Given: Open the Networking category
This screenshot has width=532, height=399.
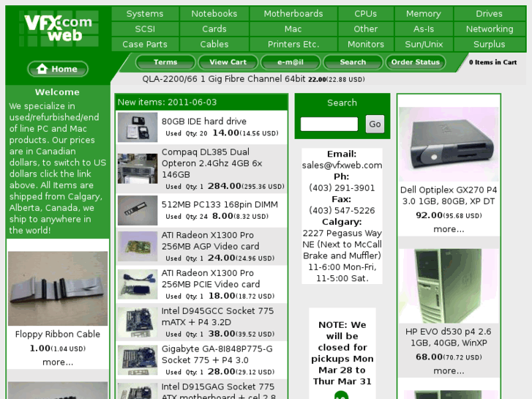Looking at the screenshot, I should tap(489, 29).
